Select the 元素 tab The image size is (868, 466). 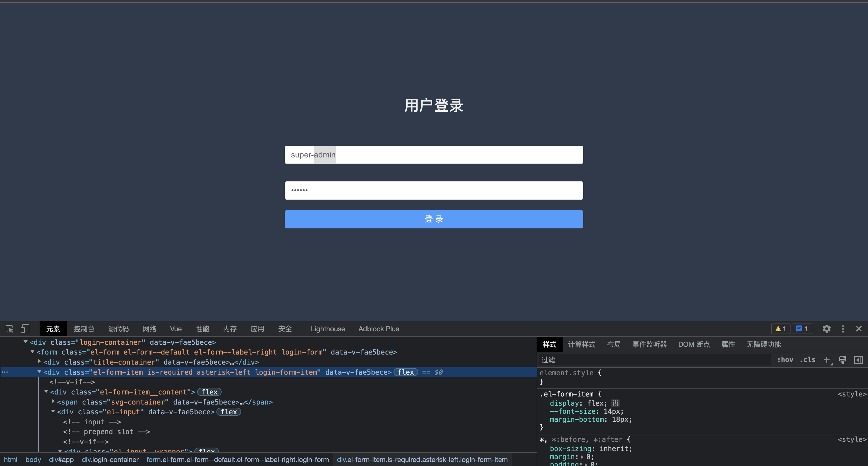(x=53, y=329)
